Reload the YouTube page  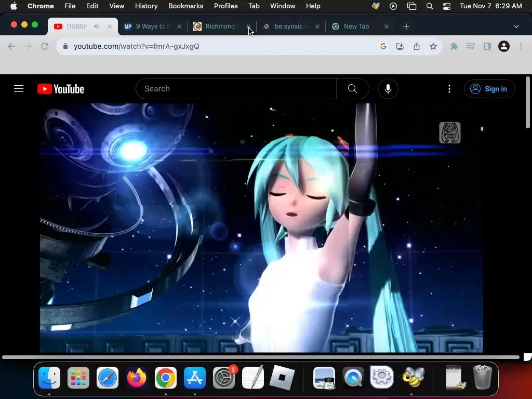45,46
